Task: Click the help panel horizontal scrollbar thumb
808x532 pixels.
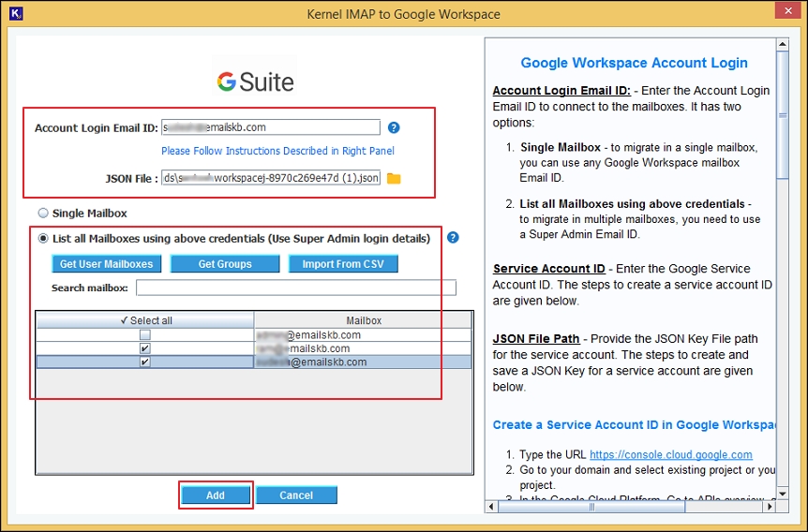Action: pyautogui.click(x=591, y=507)
